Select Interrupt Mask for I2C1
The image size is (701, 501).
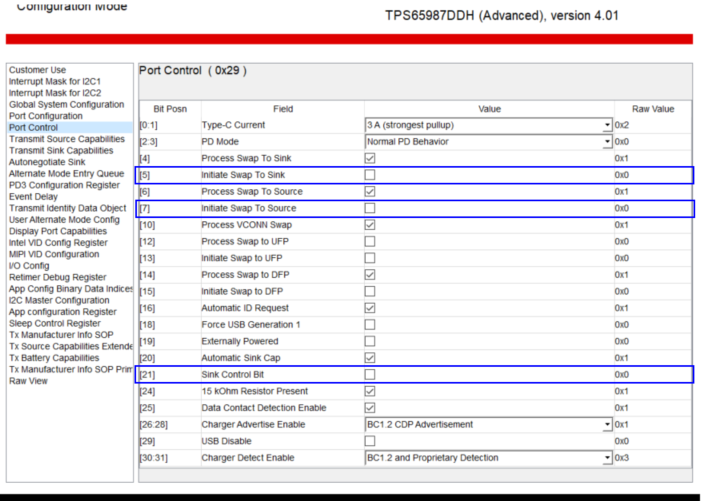coord(55,81)
